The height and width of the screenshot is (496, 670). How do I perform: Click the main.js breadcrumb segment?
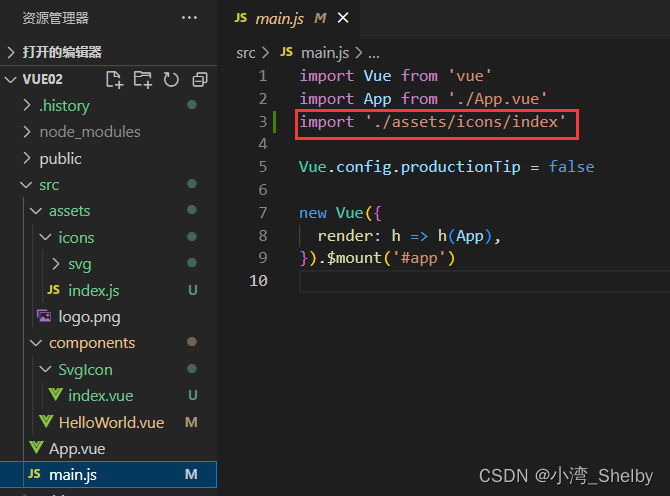(x=322, y=52)
